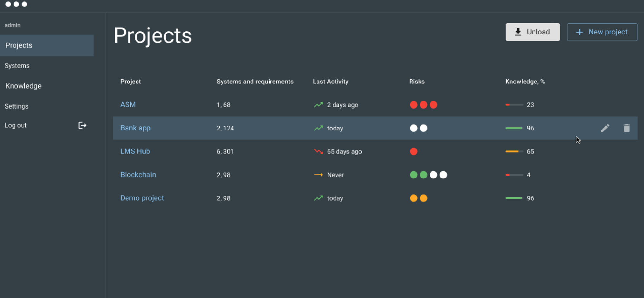Click the orange flat arrow icon for Blockchain
This screenshot has height=298, width=644.
point(318,175)
